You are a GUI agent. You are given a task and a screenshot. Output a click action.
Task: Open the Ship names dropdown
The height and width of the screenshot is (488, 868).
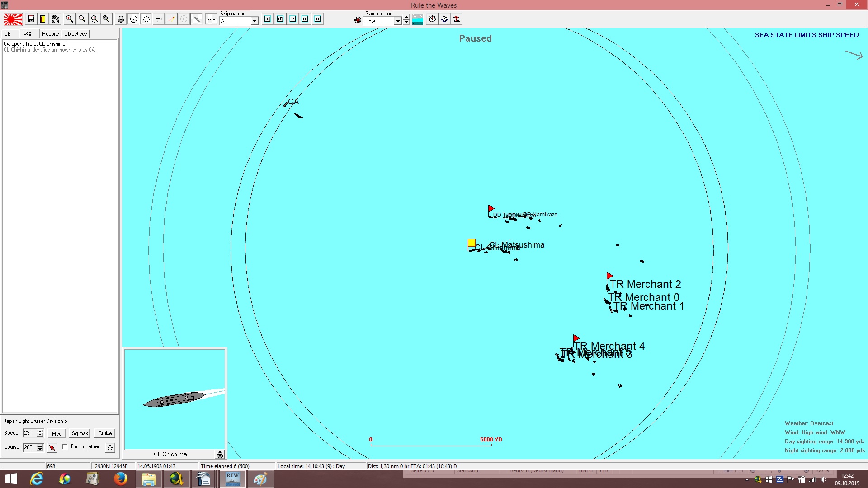pos(239,21)
